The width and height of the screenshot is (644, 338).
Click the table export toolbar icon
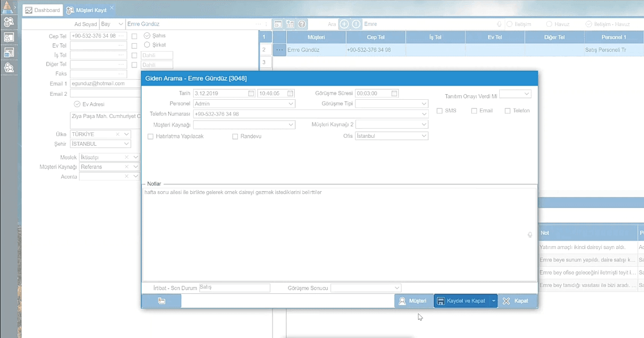290,24
